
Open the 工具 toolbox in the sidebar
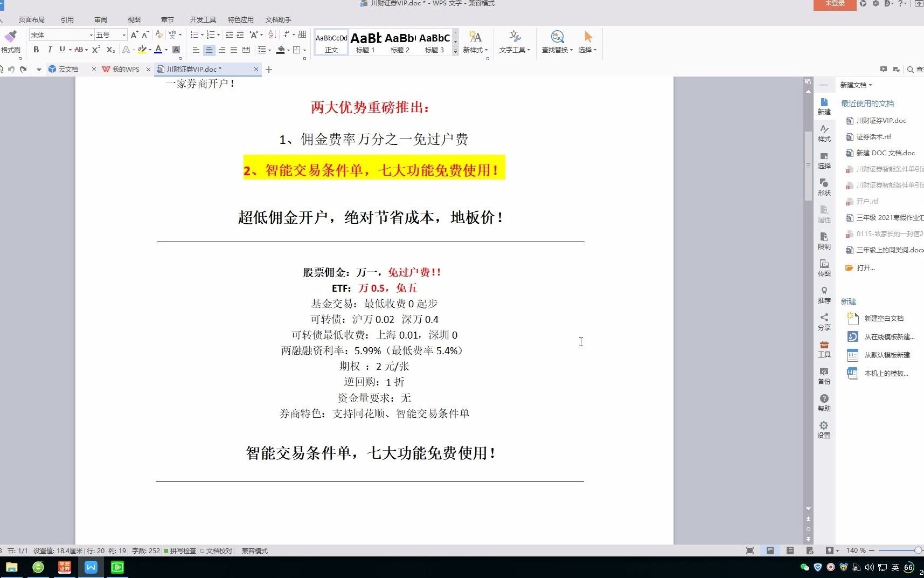[x=824, y=348]
